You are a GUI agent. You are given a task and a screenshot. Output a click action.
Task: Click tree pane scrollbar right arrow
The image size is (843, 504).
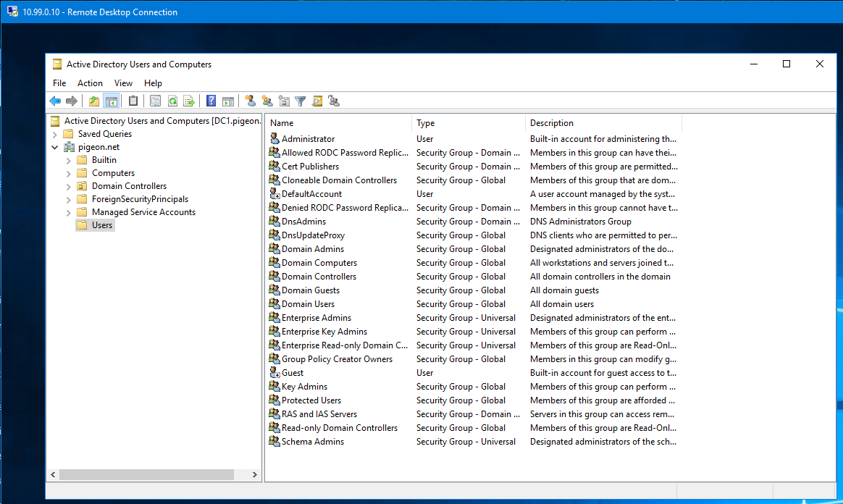255,474
